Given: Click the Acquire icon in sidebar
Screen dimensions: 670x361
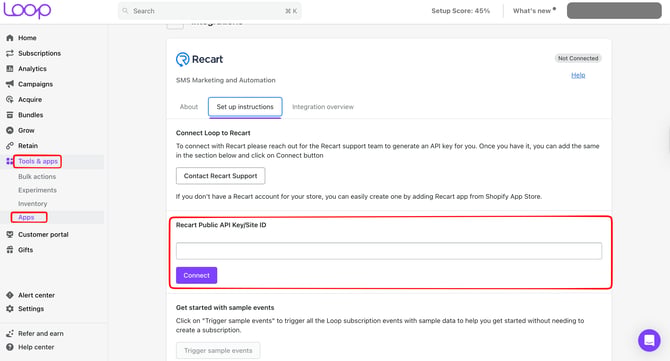Looking at the screenshot, I should [x=10, y=100].
